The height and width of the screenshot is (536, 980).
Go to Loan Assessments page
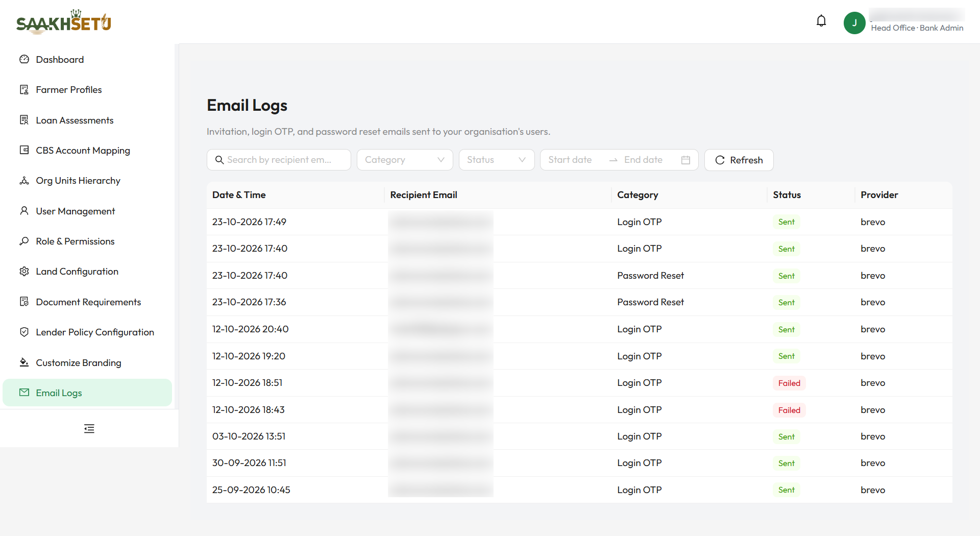pos(87,120)
